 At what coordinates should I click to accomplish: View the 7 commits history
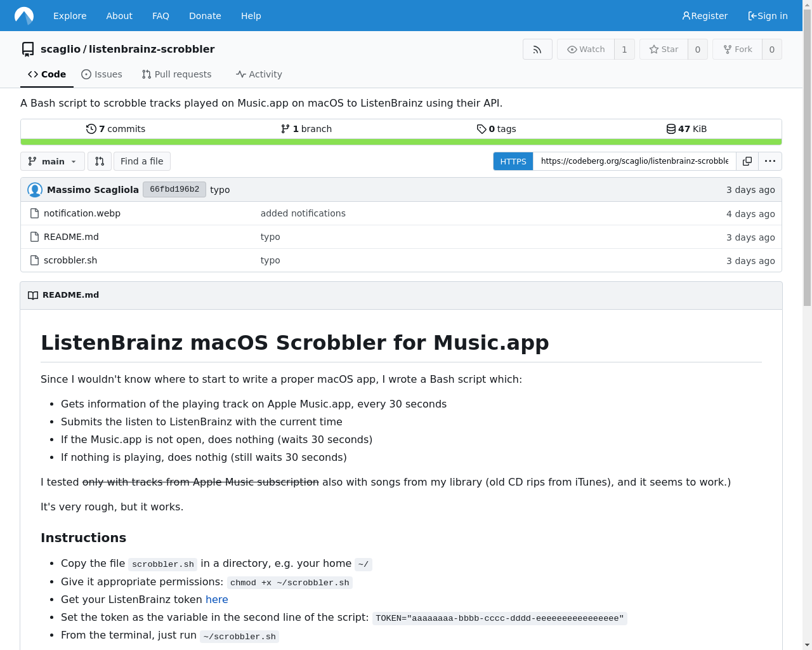point(115,129)
